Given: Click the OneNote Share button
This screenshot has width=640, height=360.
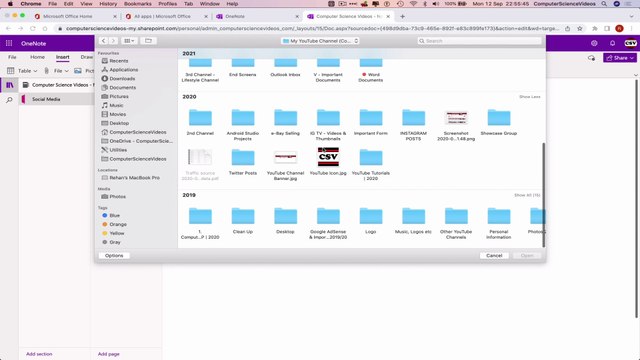Looking at the screenshot, I should [620, 58].
